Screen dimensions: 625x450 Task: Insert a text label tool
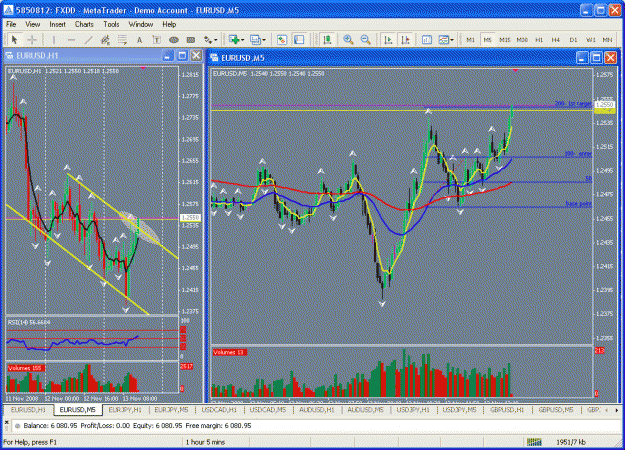156,40
